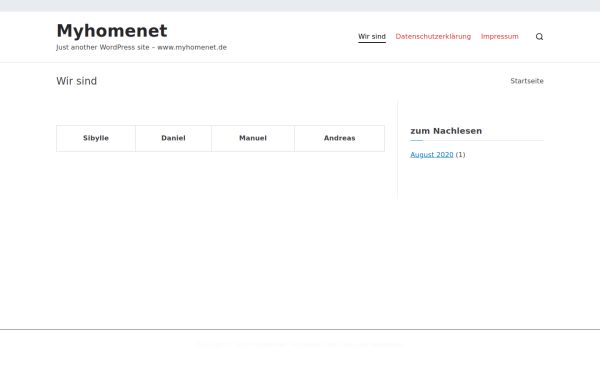Select the Andreas table cell
This screenshot has height=375, width=600.
[x=339, y=138]
